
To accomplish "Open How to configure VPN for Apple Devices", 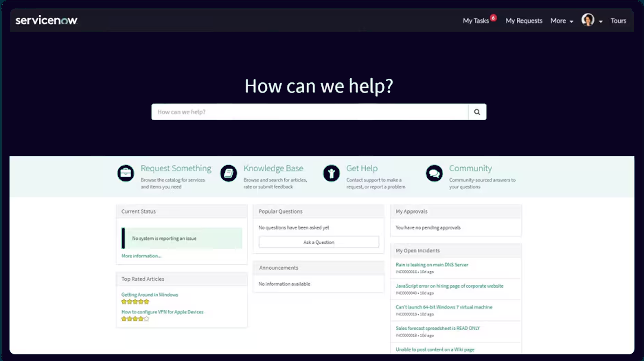I will [162, 312].
